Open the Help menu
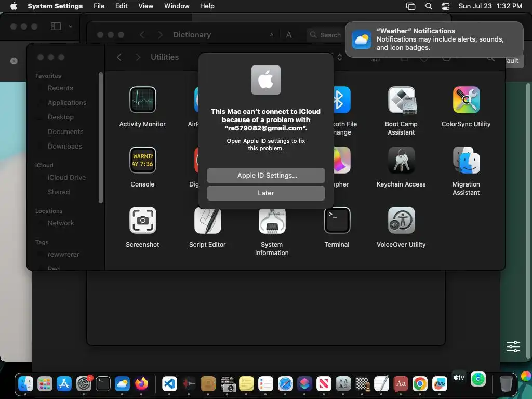The width and height of the screenshot is (532, 399). tap(207, 6)
